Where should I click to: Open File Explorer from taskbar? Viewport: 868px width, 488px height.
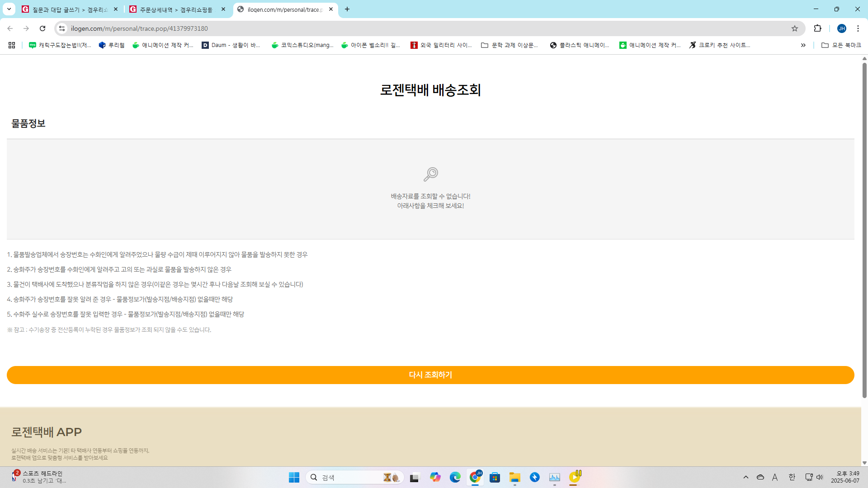tap(515, 477)
